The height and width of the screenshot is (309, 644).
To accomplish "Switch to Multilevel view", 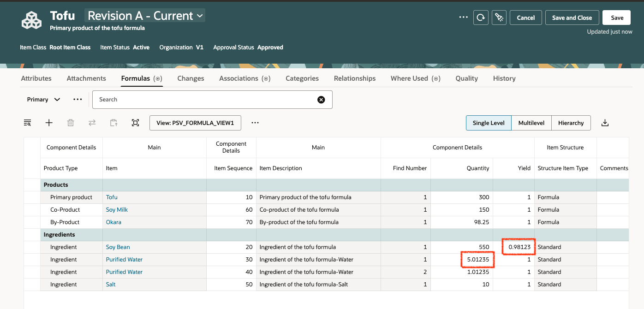I will (x=531, y=123).
